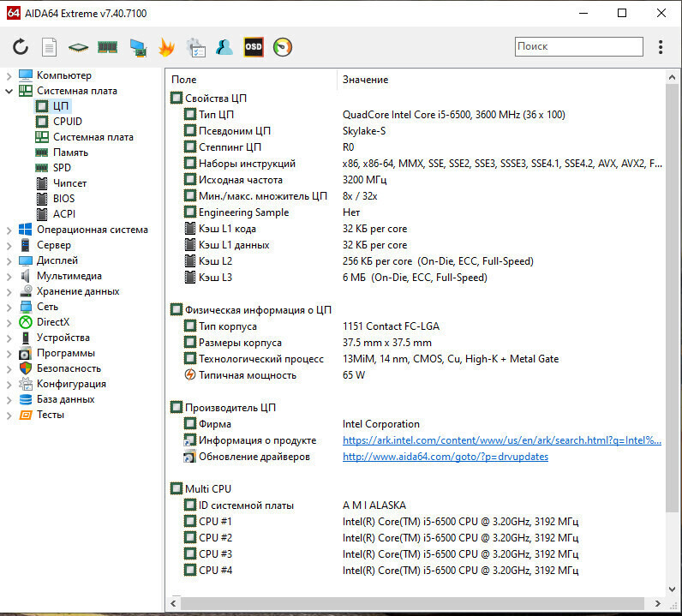The width and height of the screenshot is (682, 616).
Task: Collapse the Системная плата tree node
Action: (9, 91)
